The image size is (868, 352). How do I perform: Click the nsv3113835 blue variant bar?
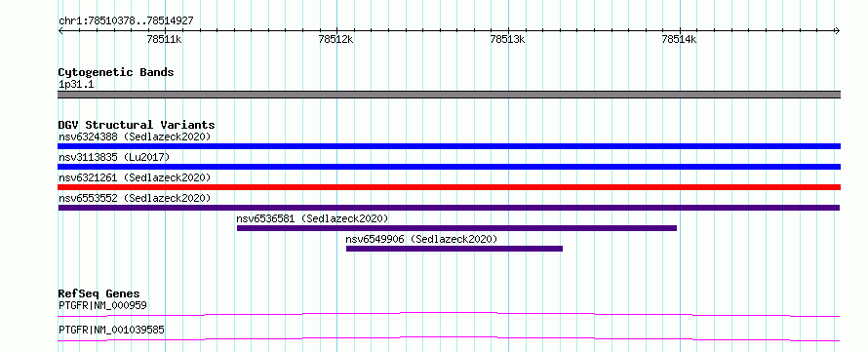coord(449,167)
